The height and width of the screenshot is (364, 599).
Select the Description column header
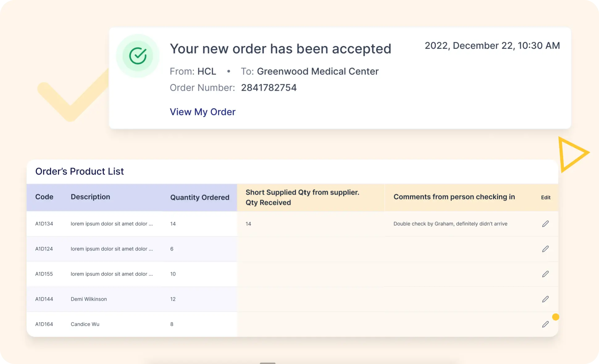tap(90, 197)
